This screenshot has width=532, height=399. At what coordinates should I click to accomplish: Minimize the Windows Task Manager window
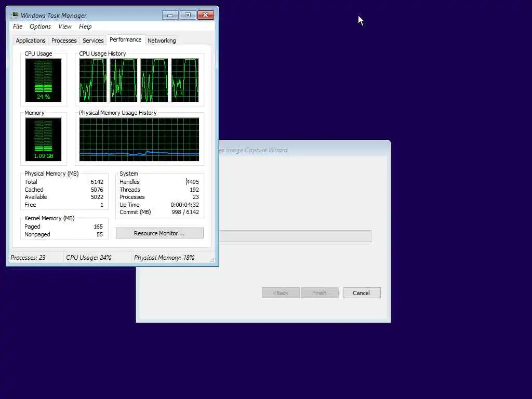coord(170,15)
